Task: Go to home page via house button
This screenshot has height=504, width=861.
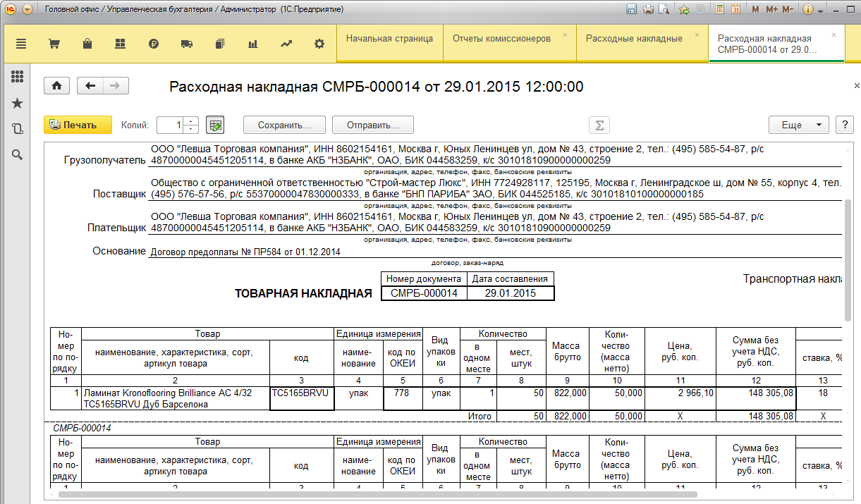Action: pyautogui.click(x=56, y=85)
